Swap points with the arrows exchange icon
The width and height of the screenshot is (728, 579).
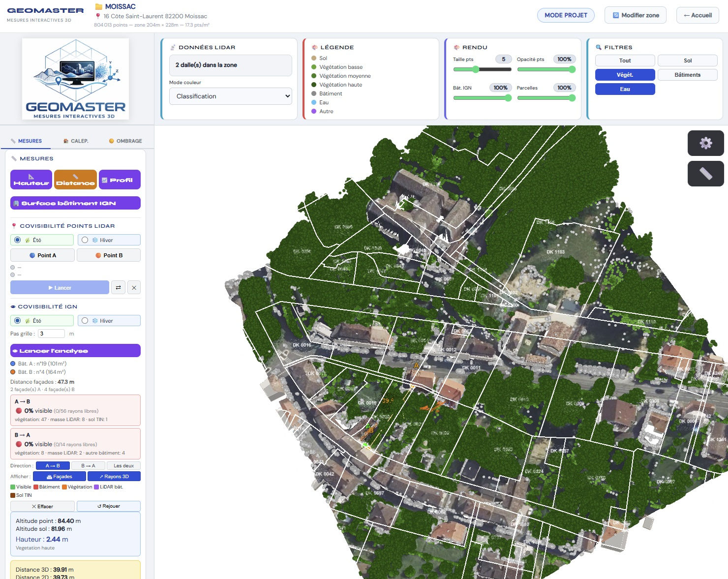(118, 287)
